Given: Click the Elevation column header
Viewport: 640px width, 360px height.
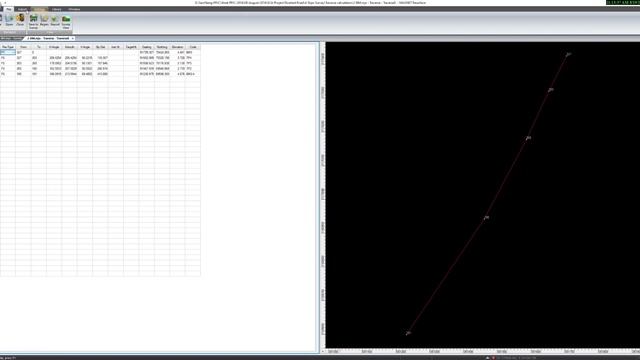Looking at the screenshot, I should click(x=178, y=47).
